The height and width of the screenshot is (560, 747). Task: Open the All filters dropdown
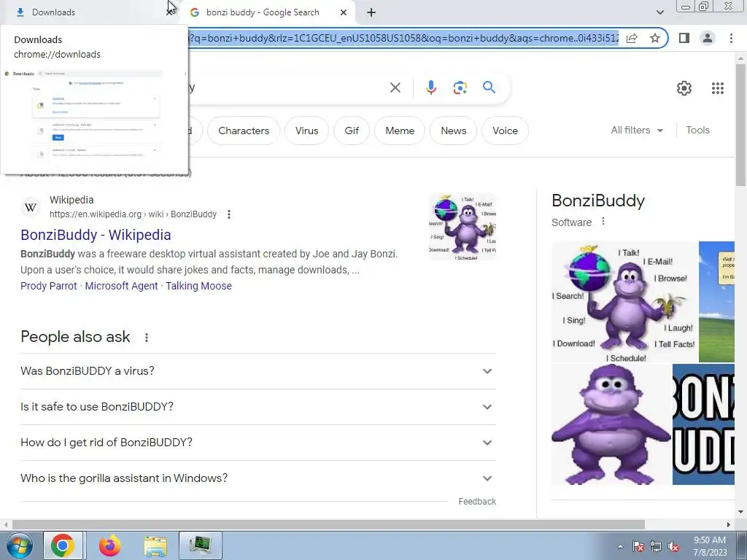click(637, 130)
